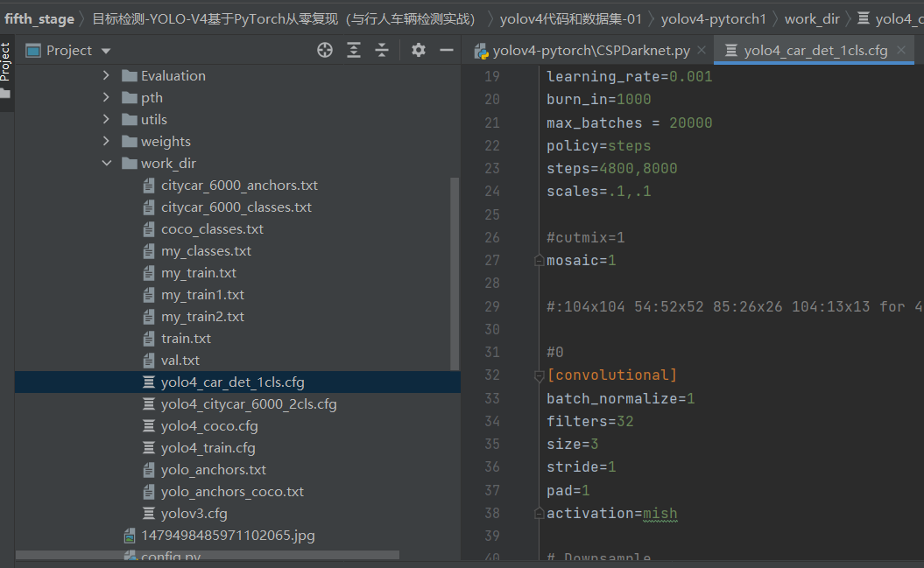This screenshot has height=568, width=924.
Task: Click the mish hyperlink in the editor
Action: point(659,513)
